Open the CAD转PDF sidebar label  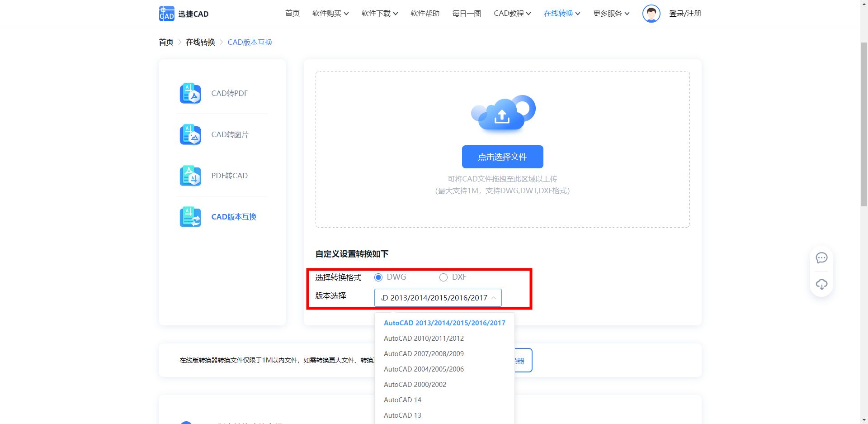tap(230, 93)
